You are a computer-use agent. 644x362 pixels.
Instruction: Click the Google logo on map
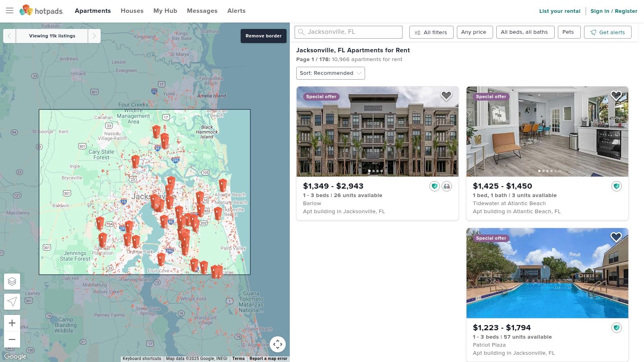[x=15, y=356]
